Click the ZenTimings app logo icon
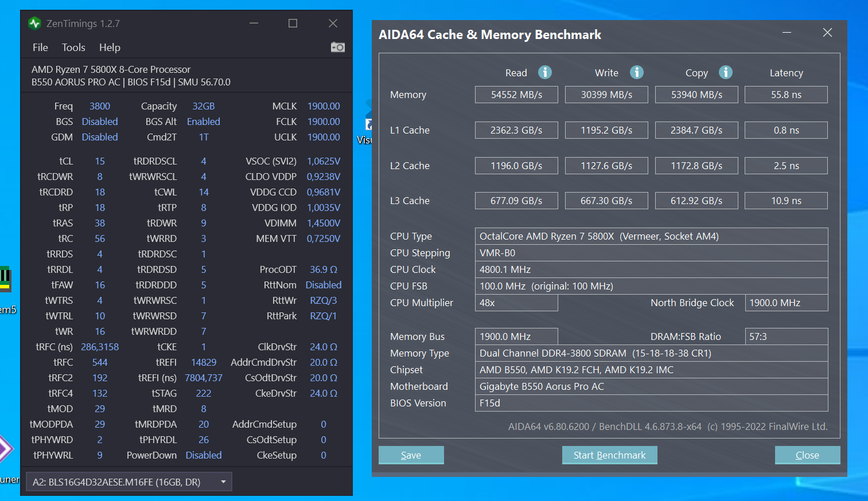Viewport: 868px width, 501px height. 34,24
